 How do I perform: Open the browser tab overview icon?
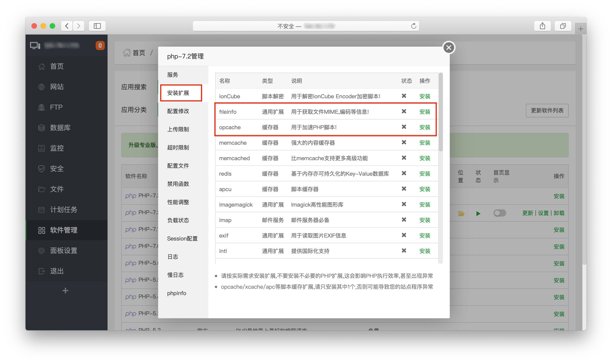[x=563, y=26]
